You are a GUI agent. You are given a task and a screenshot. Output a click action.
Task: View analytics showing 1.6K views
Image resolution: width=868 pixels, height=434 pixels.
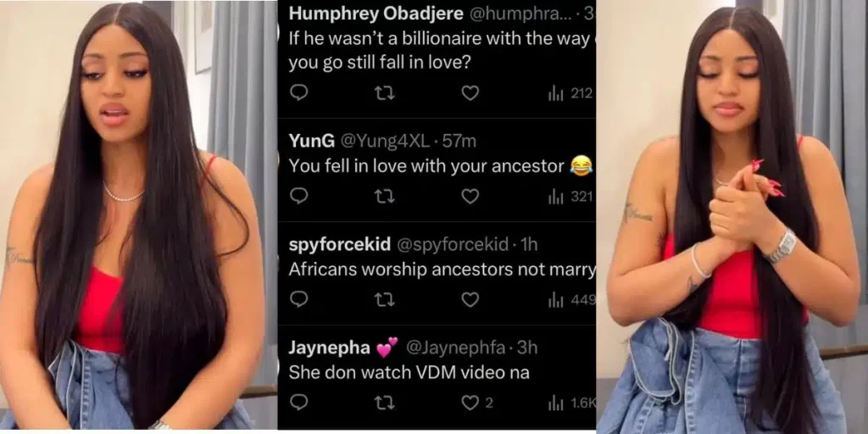click(x=571, y=403)
